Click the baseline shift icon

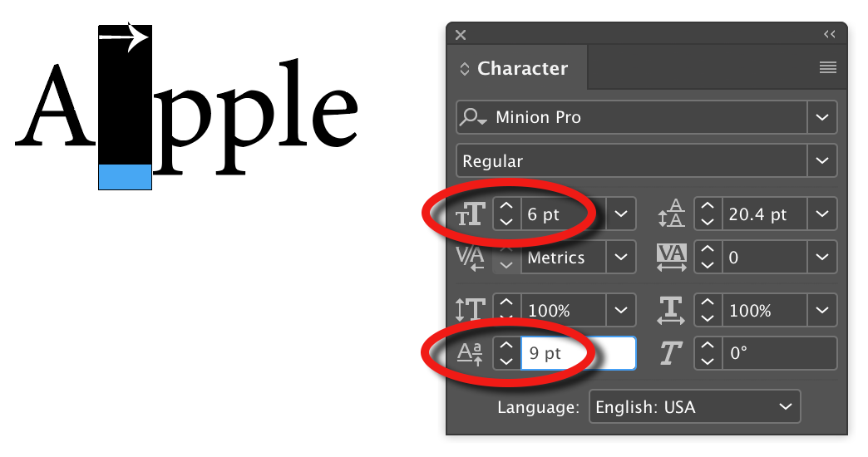click(471, 354)
